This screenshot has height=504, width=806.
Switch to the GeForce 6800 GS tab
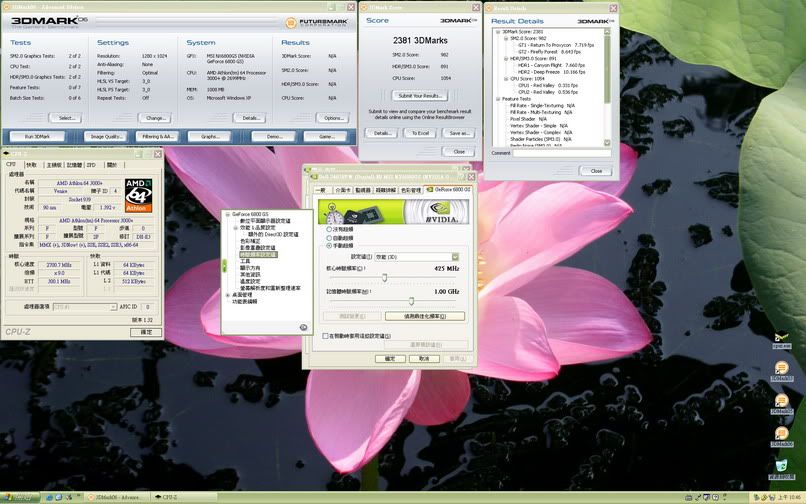448,189
